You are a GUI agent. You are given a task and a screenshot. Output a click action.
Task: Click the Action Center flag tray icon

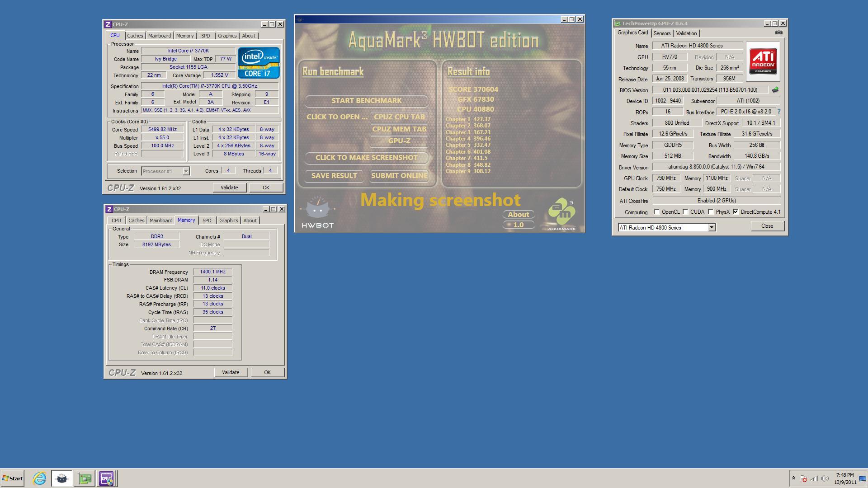(803, 479)
